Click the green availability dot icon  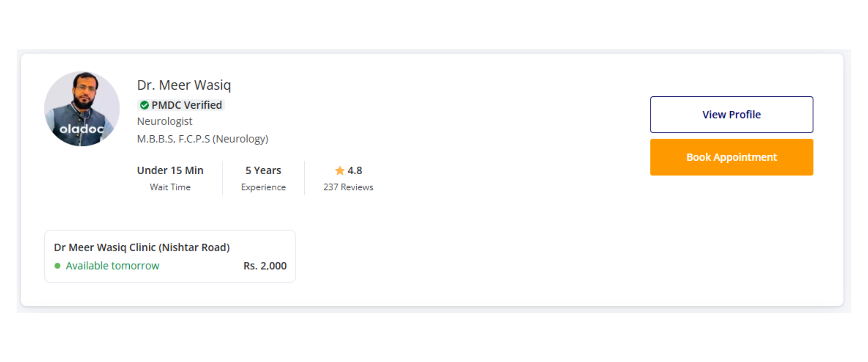(x=57, y=266)
